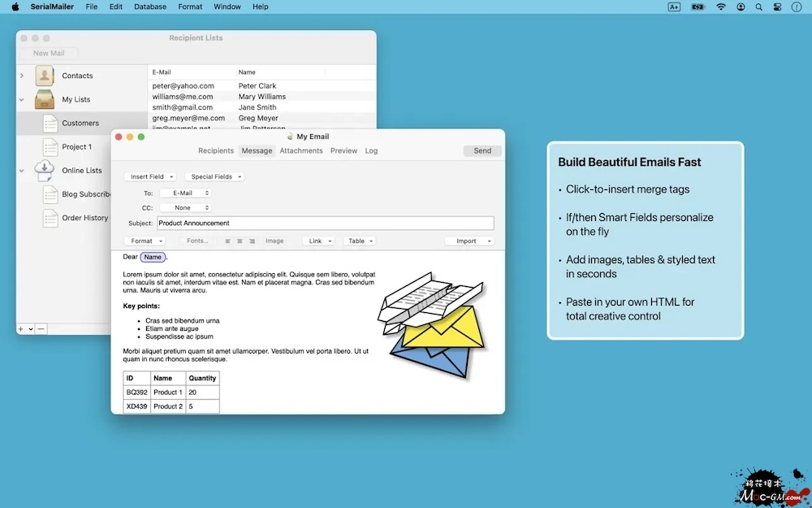Image resolution: width=812 pixels, height=508 pixels.
Task: Open the Database menu
Action: pyautogui.click(x=150, y=7)
